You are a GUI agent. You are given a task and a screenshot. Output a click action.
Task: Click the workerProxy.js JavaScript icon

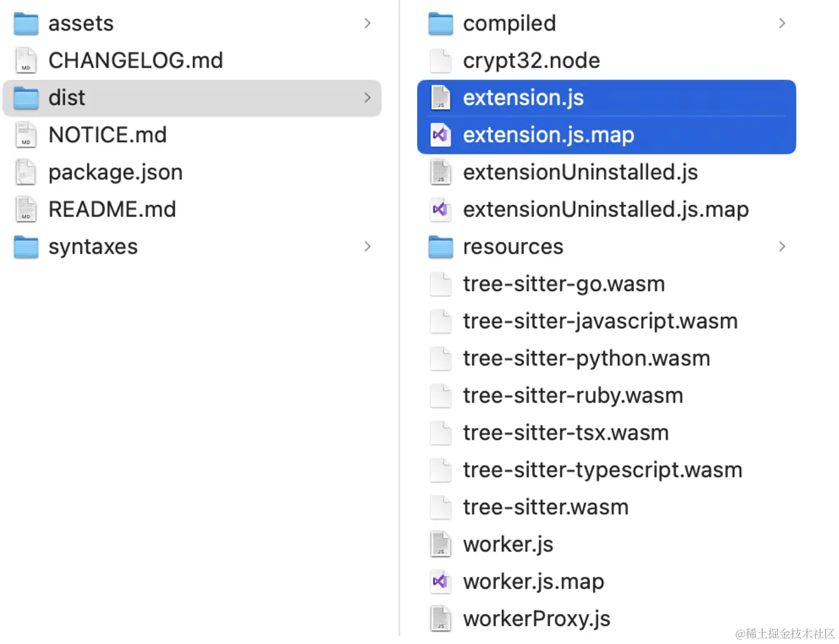click(441, 618)
